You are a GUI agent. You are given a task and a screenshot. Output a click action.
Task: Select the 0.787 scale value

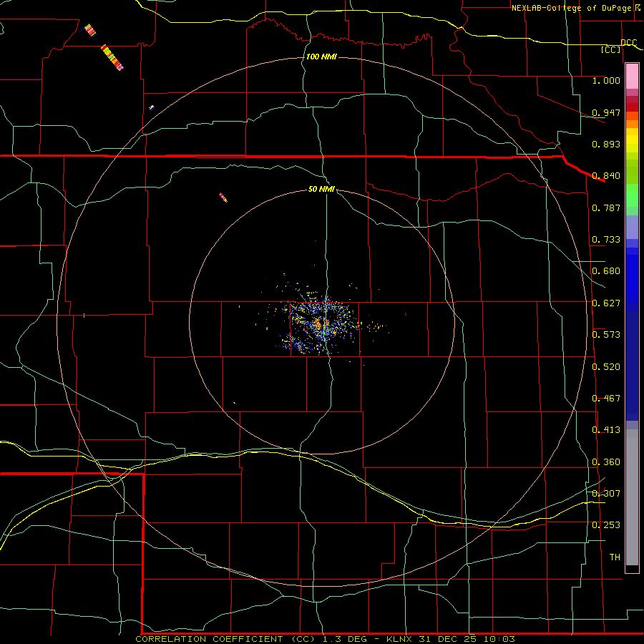pos(606,208)
